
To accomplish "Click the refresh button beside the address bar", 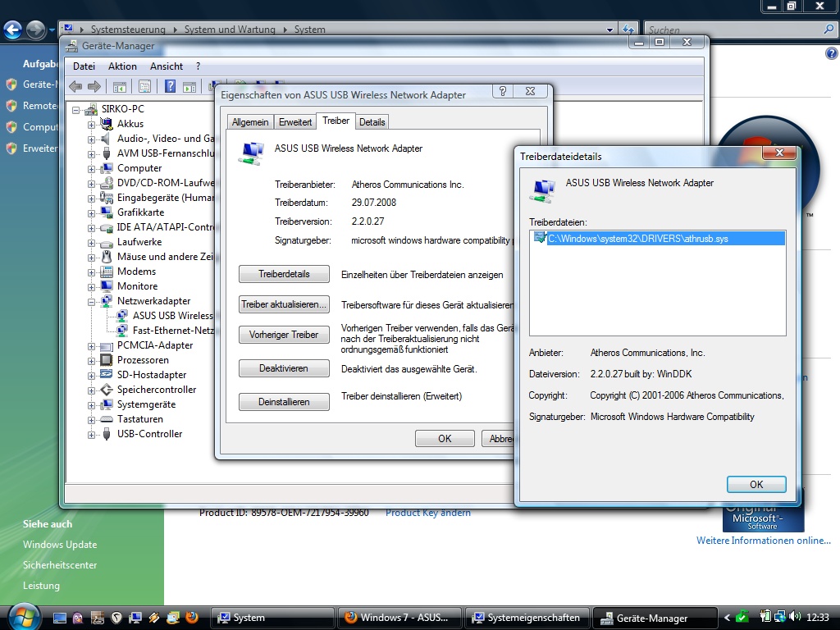I will point(628,29).
